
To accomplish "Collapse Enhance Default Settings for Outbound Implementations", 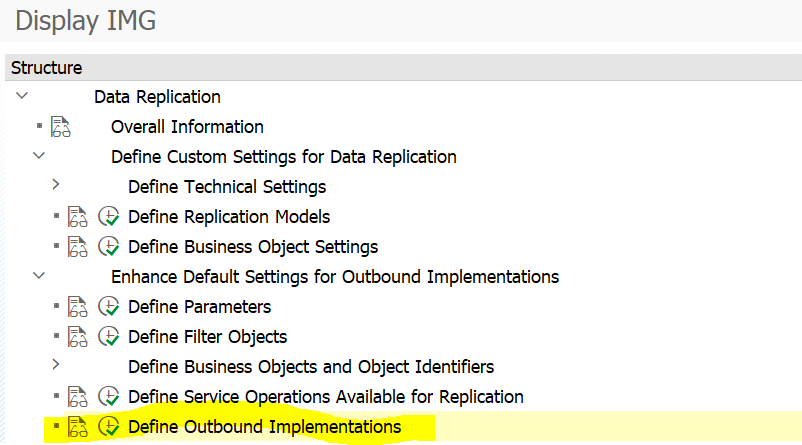I will (x=39, y=276).
